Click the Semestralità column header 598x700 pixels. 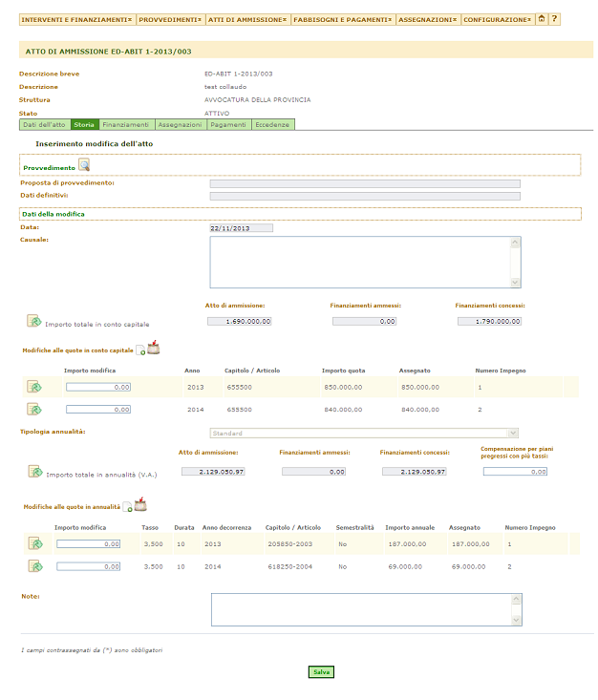coord(355,528)
